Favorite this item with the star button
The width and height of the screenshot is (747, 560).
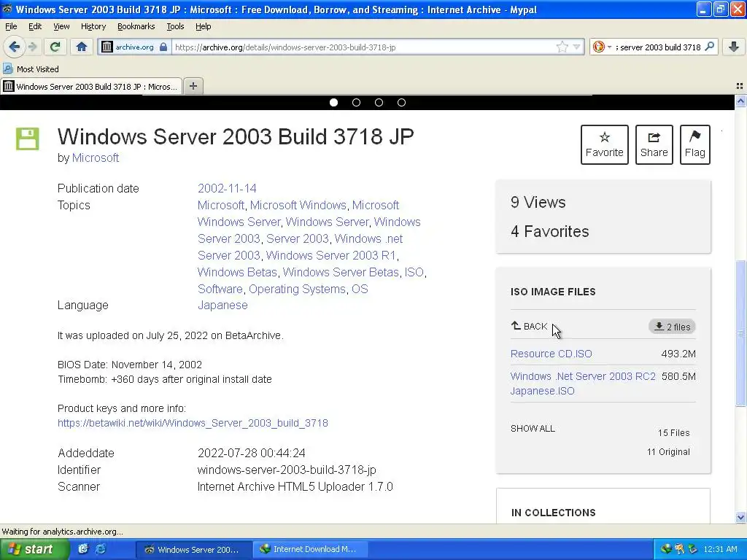pos(605,145)
